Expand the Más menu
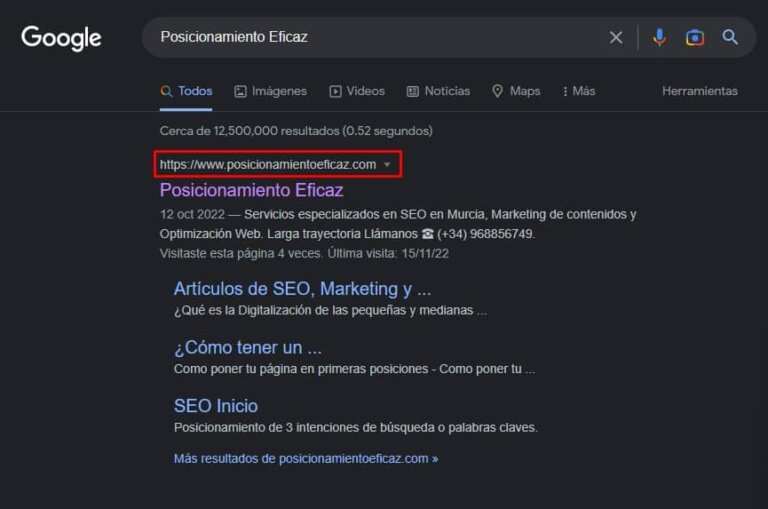 click(x=578, y=91)
